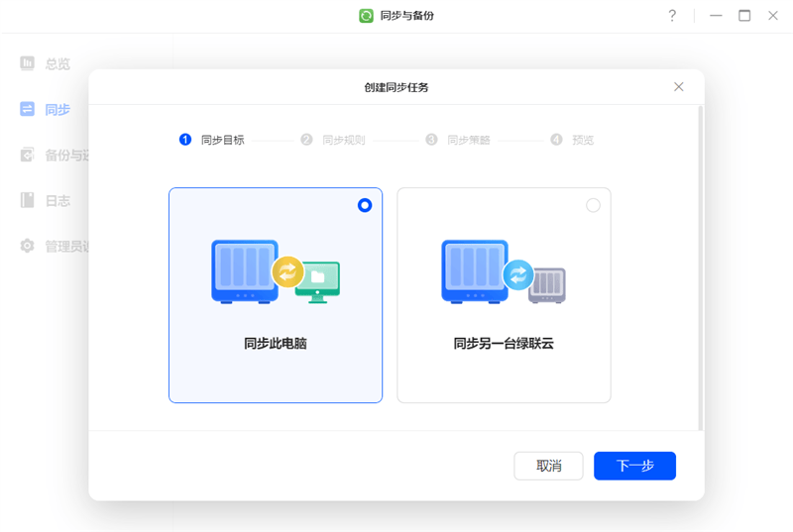Click the dialog's vertical scrollbar
793x532 pixels.
click(x=701, y=267)
